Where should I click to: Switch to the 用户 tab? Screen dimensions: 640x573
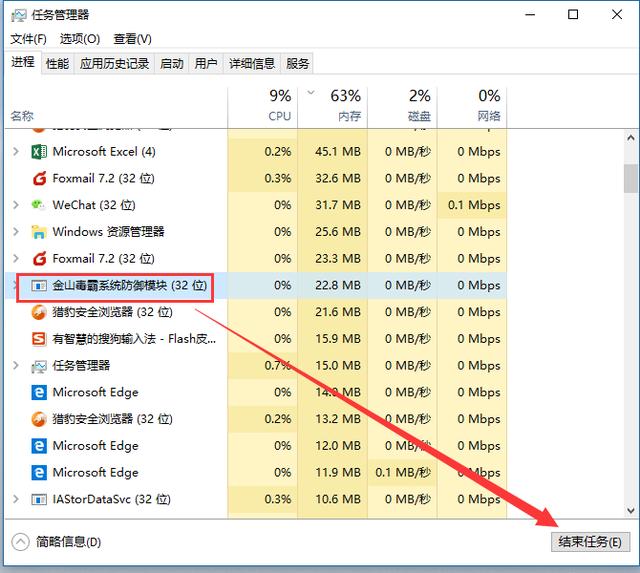pyautogui.click(x=206, y=64)
